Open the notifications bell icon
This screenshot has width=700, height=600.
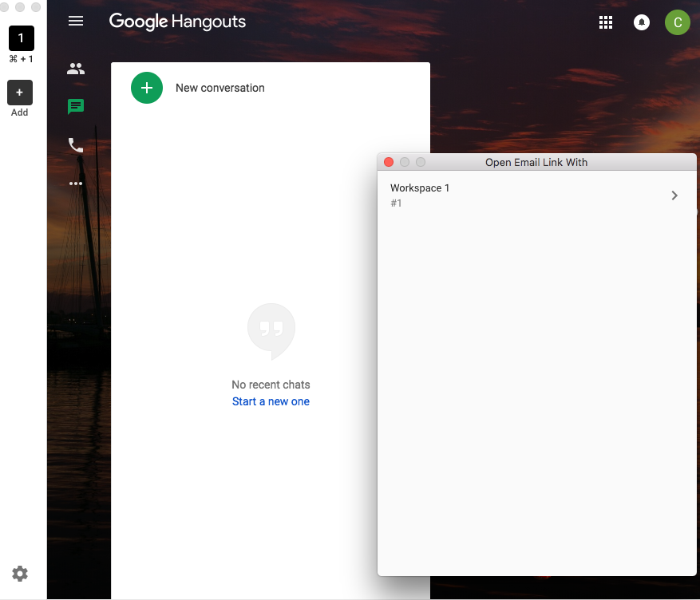click(642, 22)
